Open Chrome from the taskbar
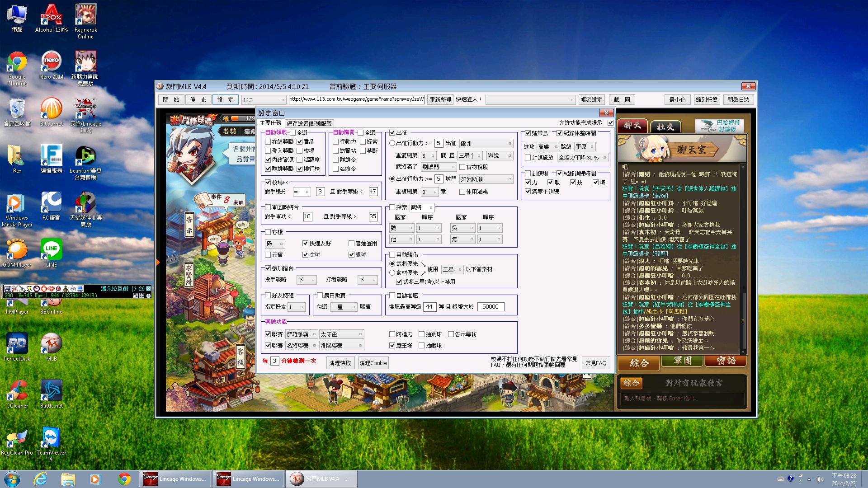Image resolution: width=868 pixels, height=488 pixels. pyautogui.click(x=124, y=479)
